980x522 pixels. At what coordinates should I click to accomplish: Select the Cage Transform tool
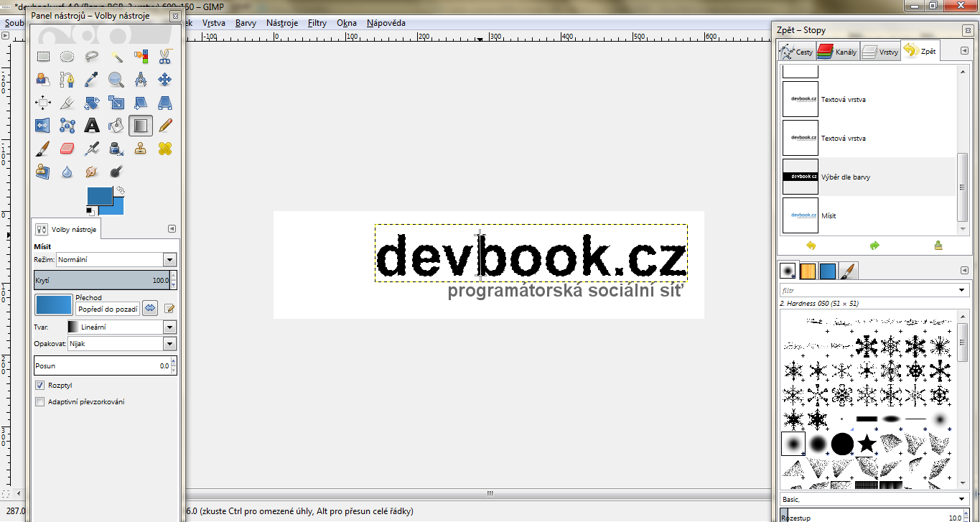pyautogui.click(x=67, y=126)
